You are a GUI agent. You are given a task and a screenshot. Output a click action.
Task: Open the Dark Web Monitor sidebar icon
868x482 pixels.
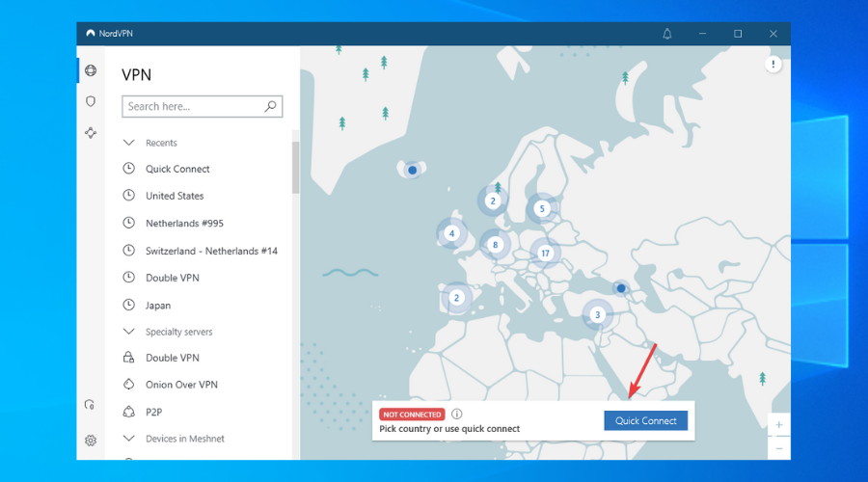tap(90, 405)
